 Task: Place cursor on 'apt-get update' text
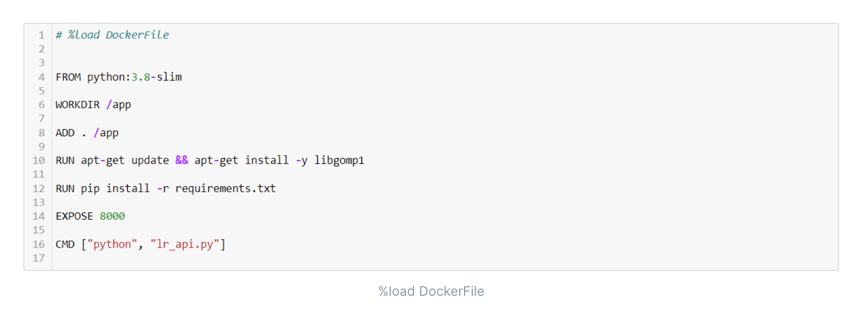[x=125, y=160]
